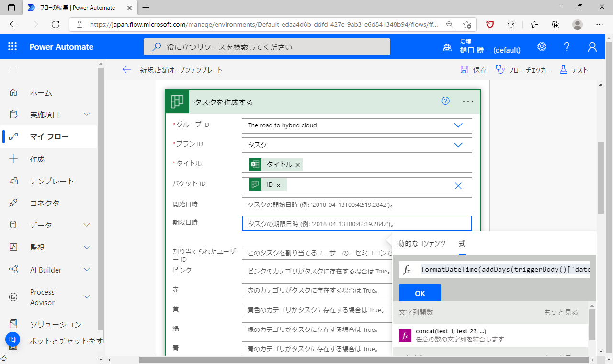Image resolution: width=613 pixels, height=364 pixels.
Task: Switch to the 式 tab
Action: click(462, 244)
